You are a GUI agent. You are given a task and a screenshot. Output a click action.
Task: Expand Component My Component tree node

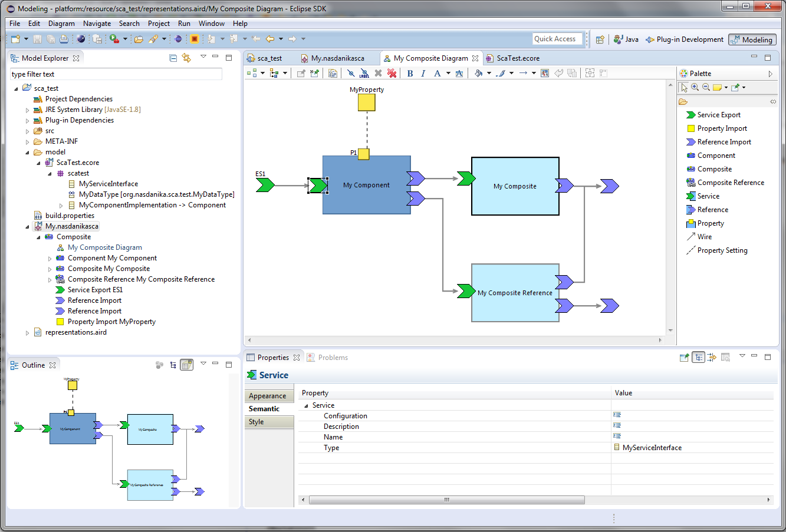(x=50, y=259)
